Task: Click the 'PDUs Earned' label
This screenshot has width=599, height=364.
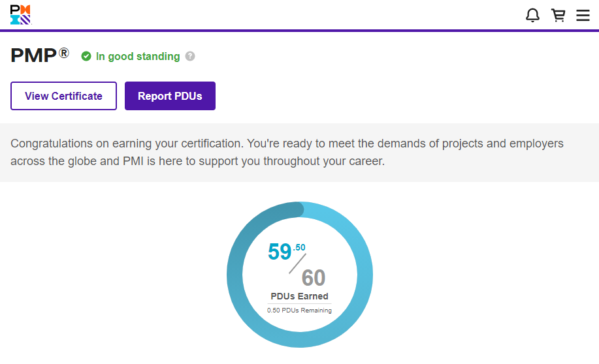Action: click(299, 296)
